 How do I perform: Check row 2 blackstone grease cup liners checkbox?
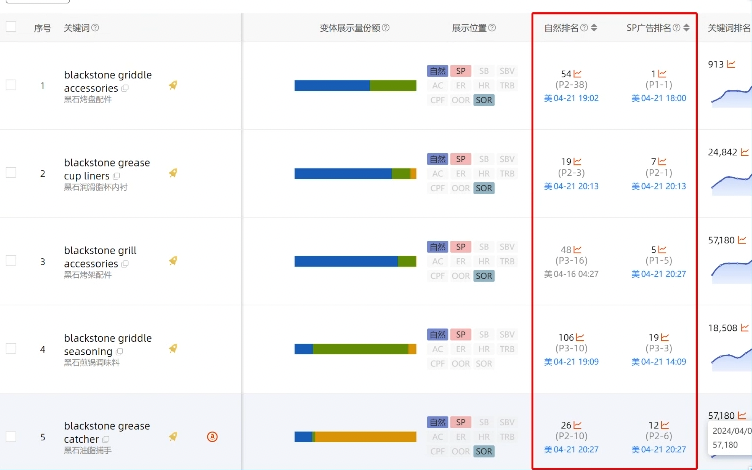click(11, 173)
